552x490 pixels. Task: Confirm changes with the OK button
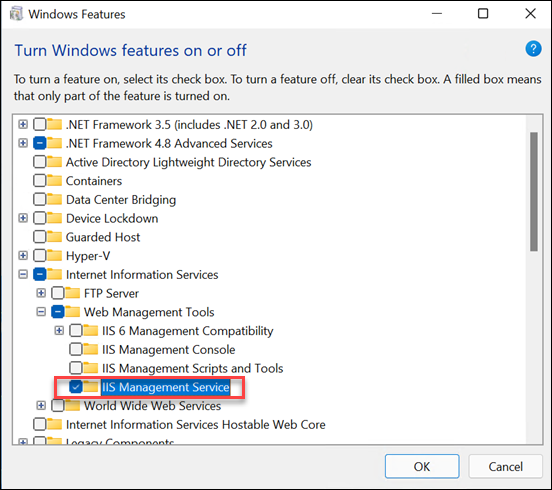(422, 466)
